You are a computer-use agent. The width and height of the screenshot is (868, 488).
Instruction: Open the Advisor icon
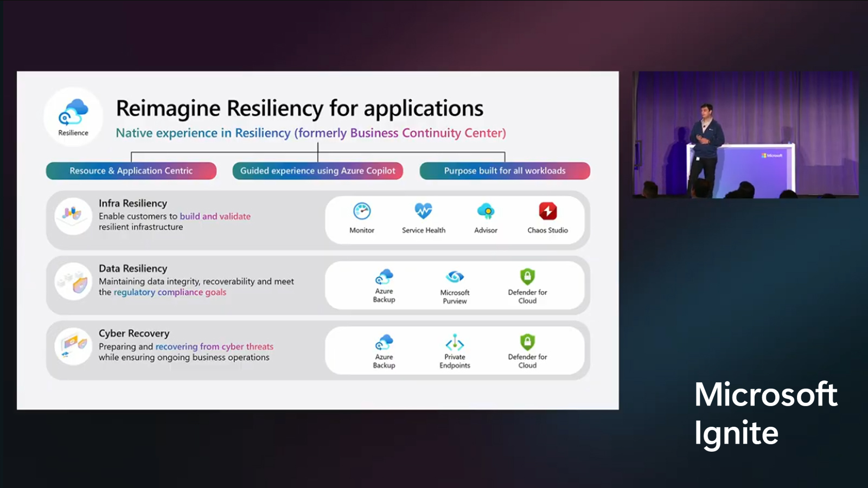click(x=486, y=211)
